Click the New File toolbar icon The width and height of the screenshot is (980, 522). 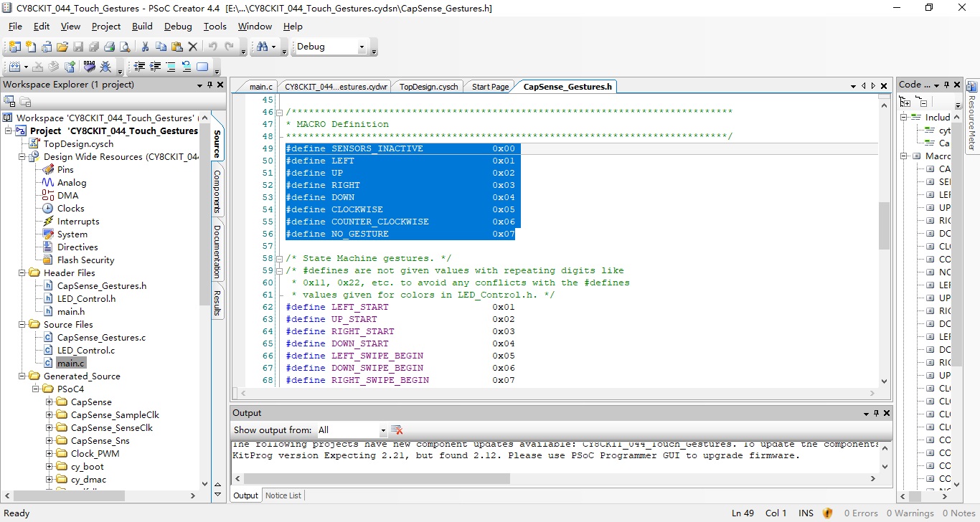30,47
